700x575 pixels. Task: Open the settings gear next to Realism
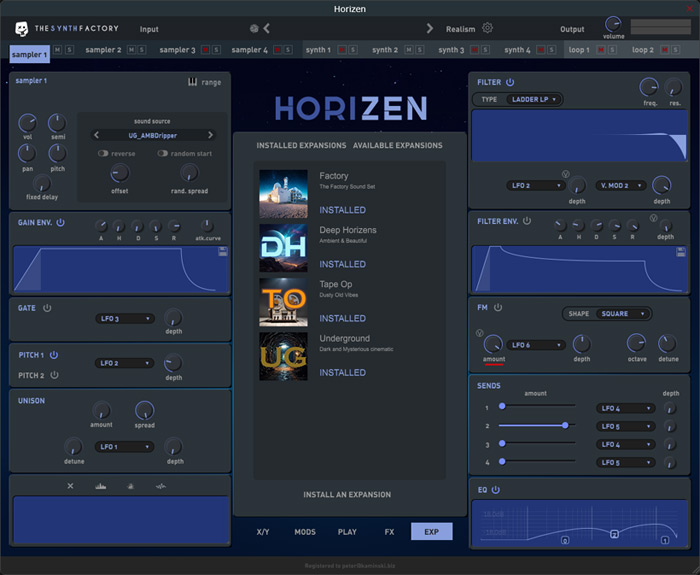click(x=487, y=28)
